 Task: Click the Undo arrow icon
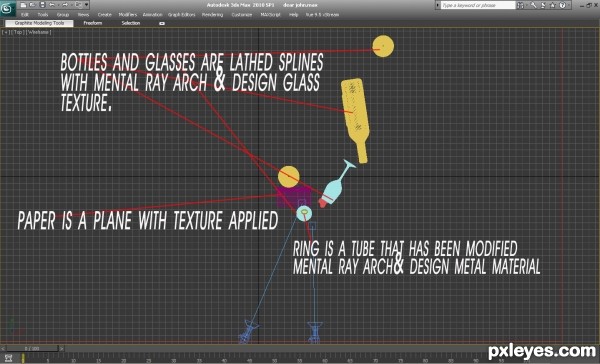(x=52, y=5)
